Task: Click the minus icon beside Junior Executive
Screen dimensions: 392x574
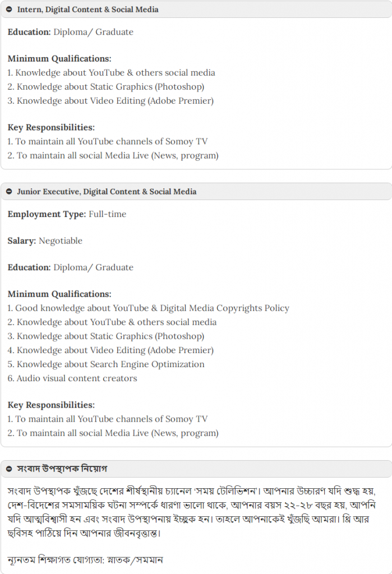Action: click(x=9, y=192)
